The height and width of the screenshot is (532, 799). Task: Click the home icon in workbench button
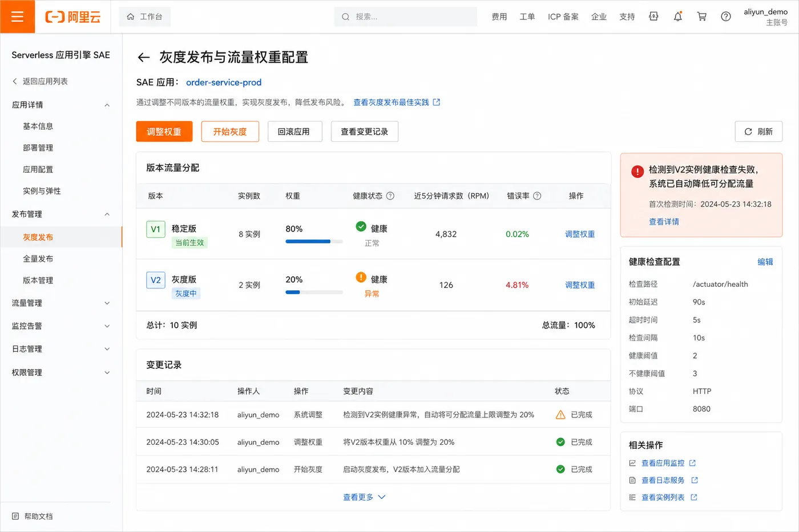coord(131,17)
